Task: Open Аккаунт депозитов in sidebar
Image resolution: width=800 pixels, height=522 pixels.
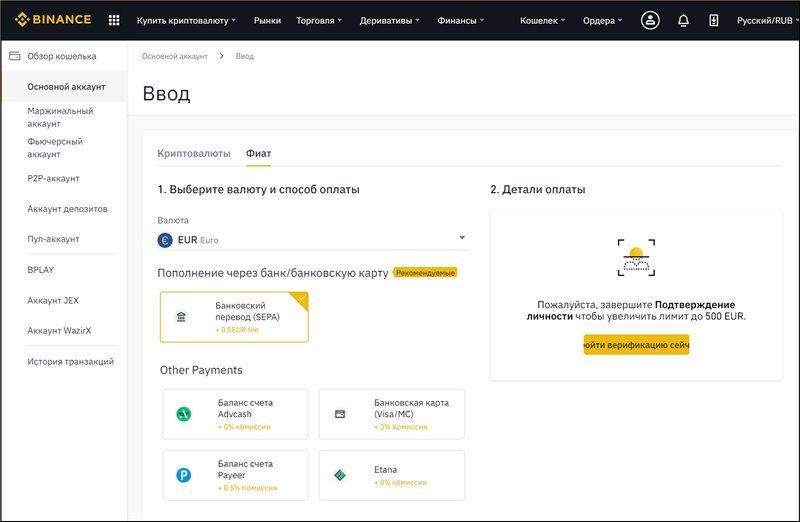Action: [x=67, y=209]
